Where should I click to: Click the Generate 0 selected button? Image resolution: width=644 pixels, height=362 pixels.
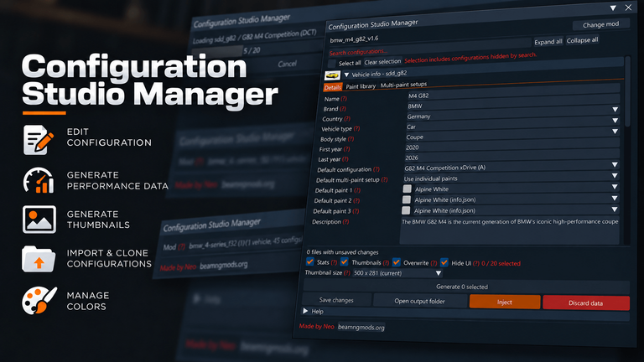pos(465,287)
